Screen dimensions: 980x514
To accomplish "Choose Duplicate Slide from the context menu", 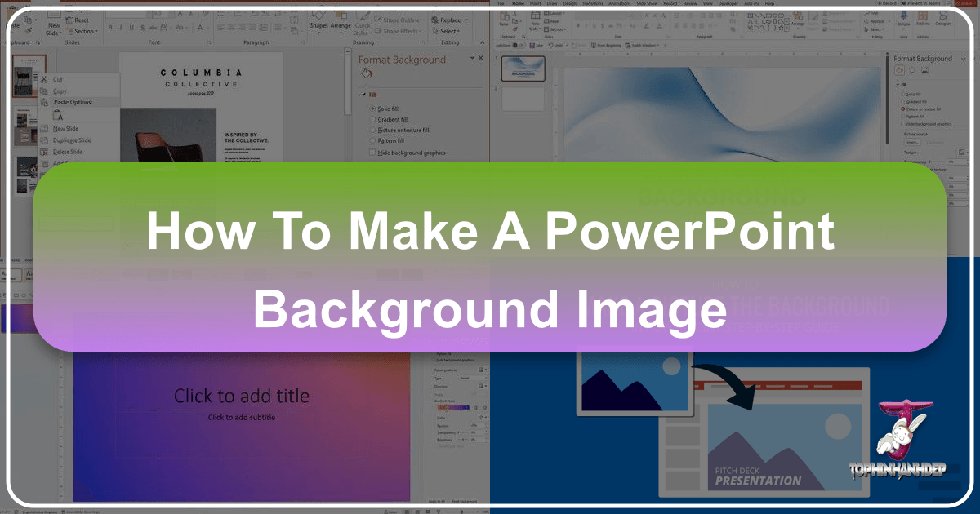I will 72,140.
